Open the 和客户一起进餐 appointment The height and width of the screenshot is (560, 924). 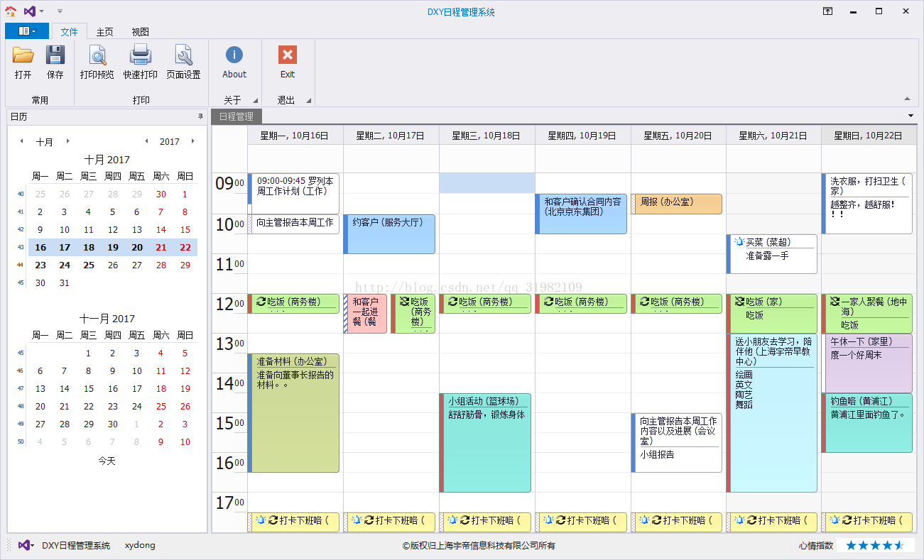point(365,314)
